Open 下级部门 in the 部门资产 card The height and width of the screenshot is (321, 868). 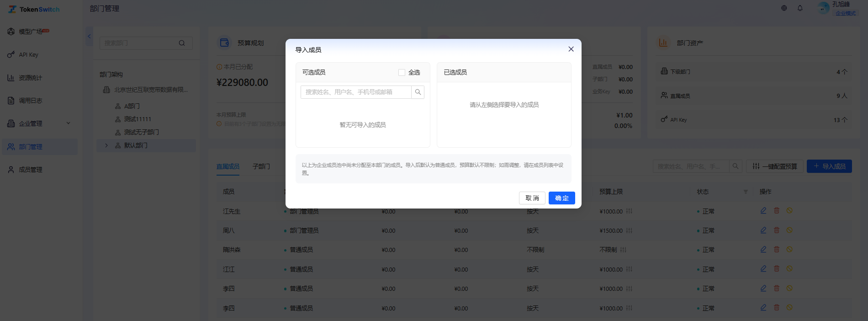tap(754, 72)
